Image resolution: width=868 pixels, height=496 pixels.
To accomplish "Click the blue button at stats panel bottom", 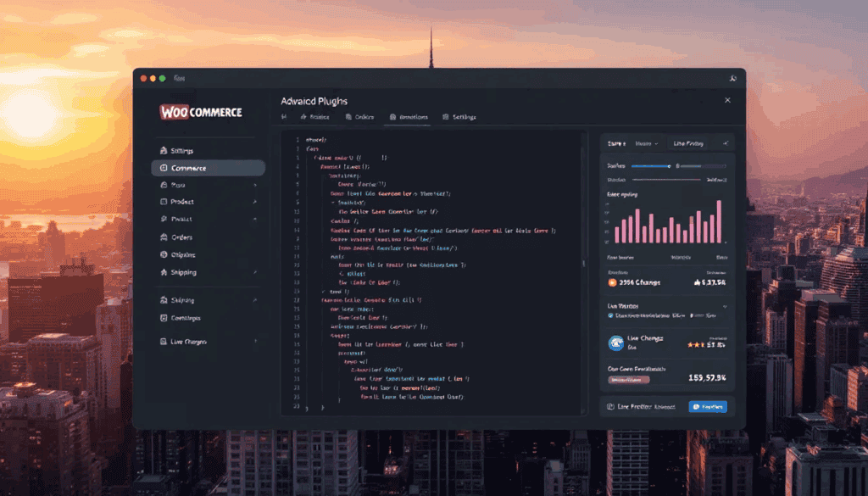I will click(707, 407).
